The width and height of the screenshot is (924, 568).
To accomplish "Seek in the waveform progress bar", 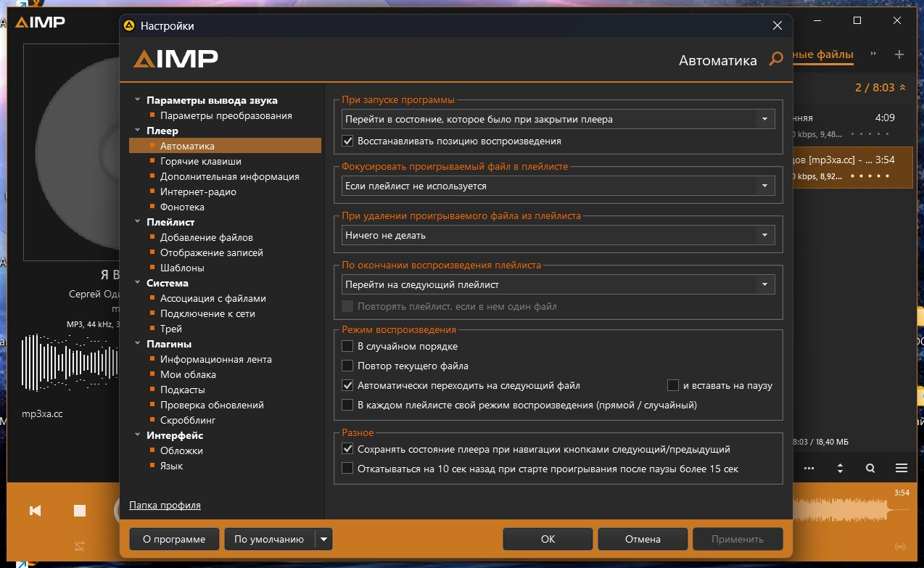I will [x=851, y=511].
